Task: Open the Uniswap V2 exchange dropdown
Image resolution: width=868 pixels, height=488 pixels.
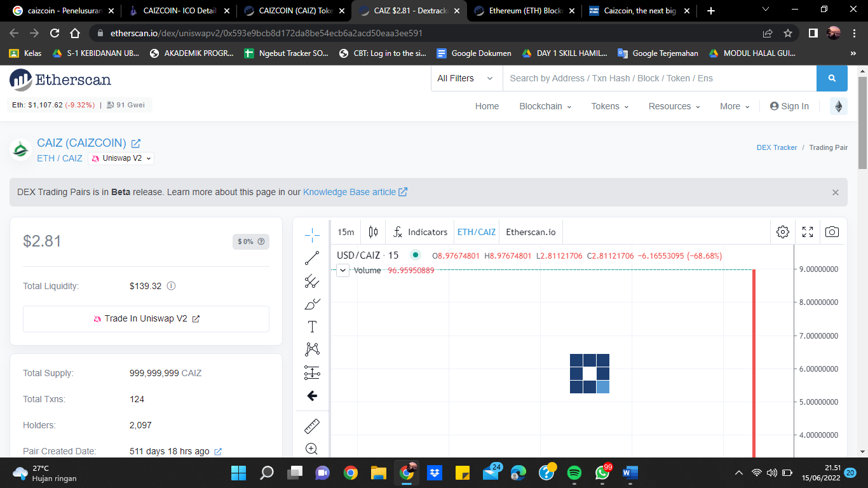Action: 121,158
